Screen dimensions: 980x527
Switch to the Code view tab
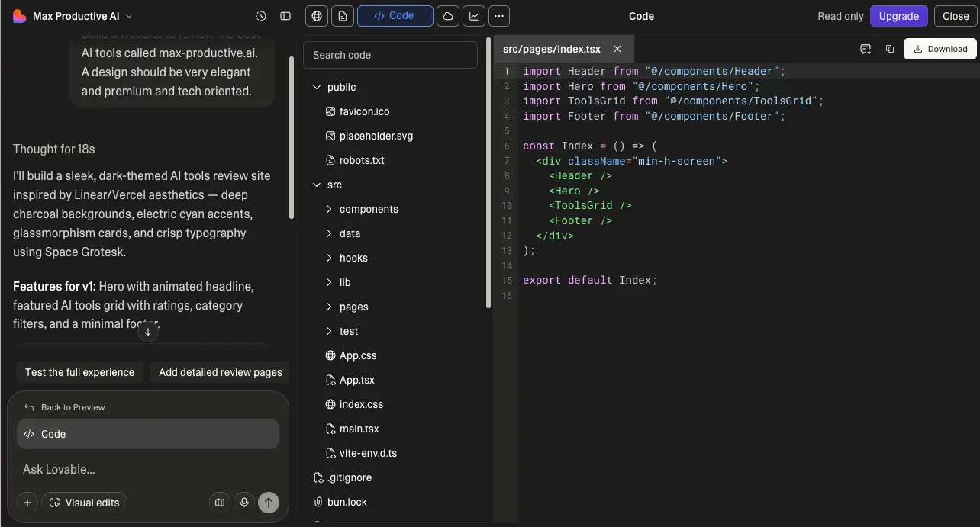tap(395, 16)
